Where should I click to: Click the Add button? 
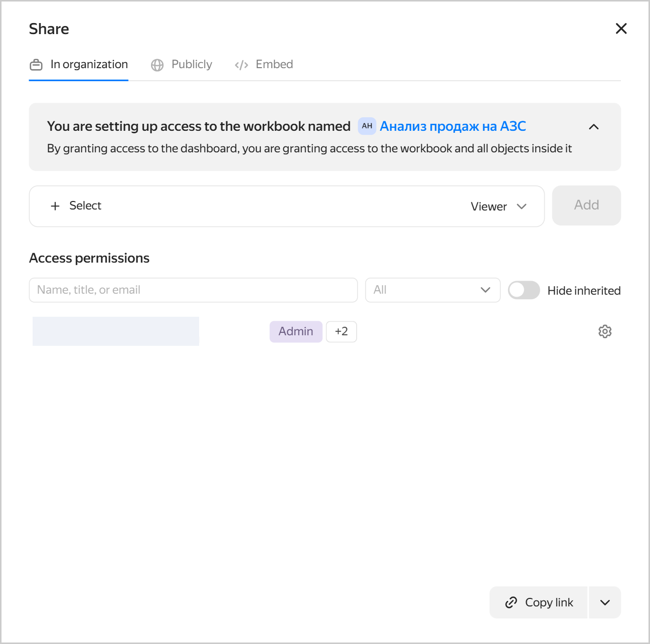coord(586,205)
